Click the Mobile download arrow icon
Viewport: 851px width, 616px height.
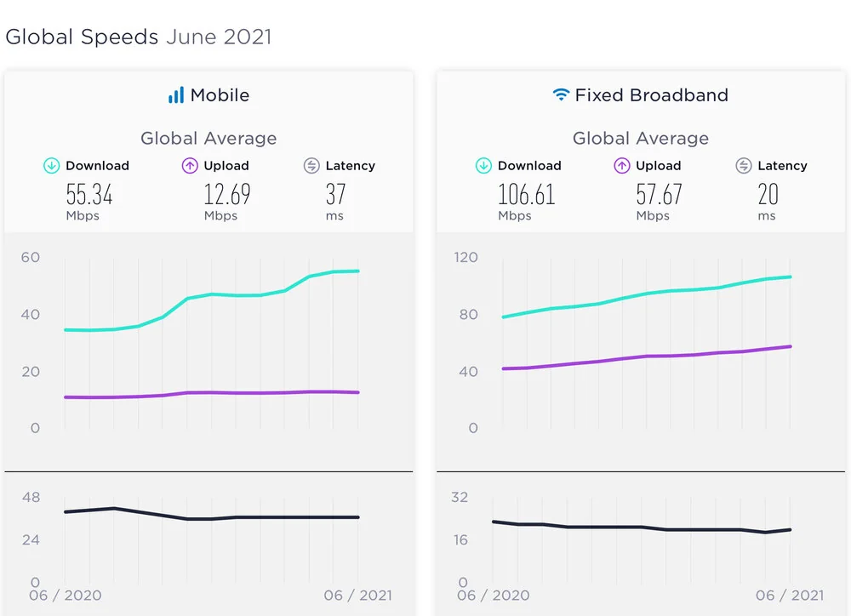[52, 166]
